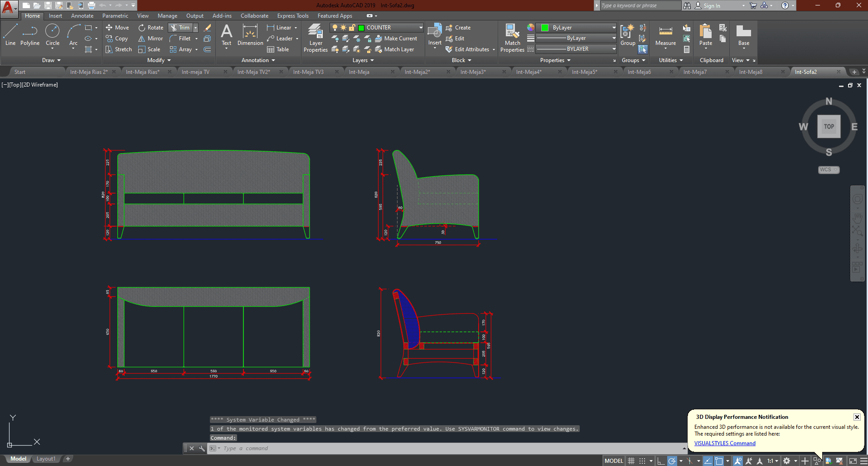Toggle the grid display in status bar
Screen dimensions: 868x466
click(x=630, y=461)
